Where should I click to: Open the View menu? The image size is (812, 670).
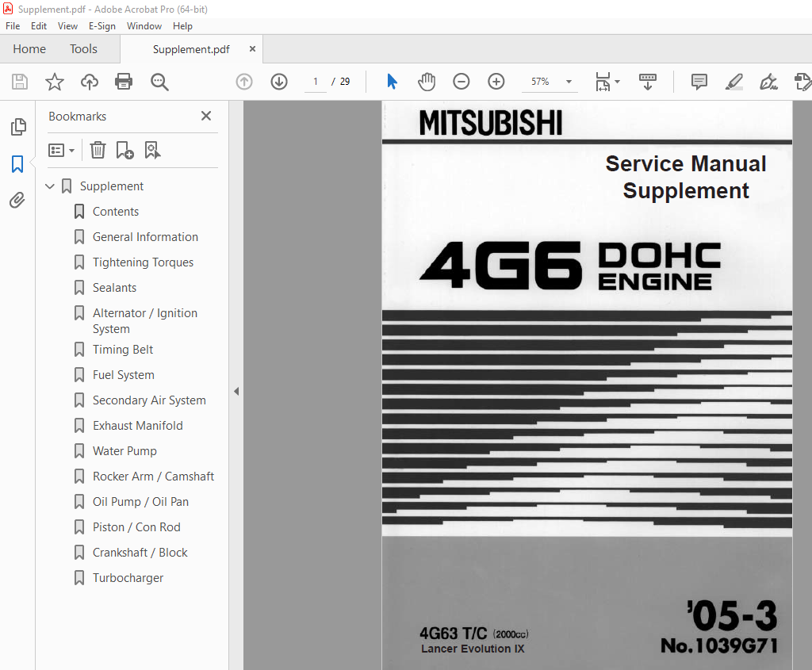(x=67, y=26)
